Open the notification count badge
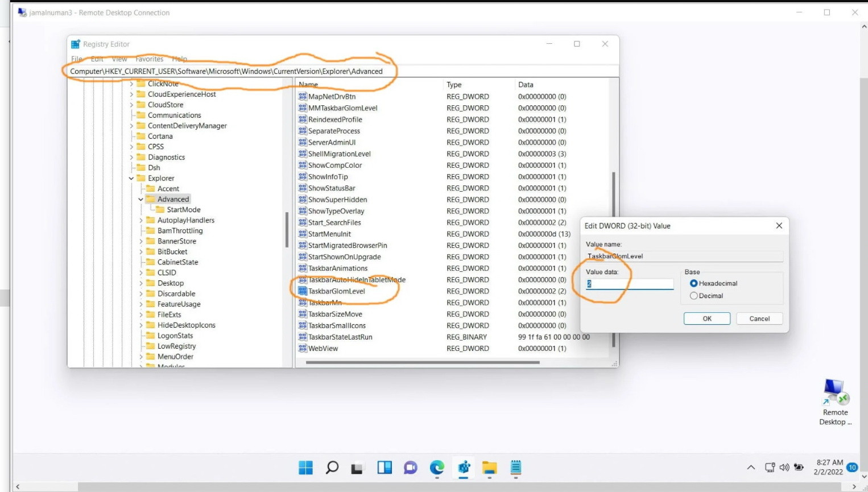 point(852,468)
